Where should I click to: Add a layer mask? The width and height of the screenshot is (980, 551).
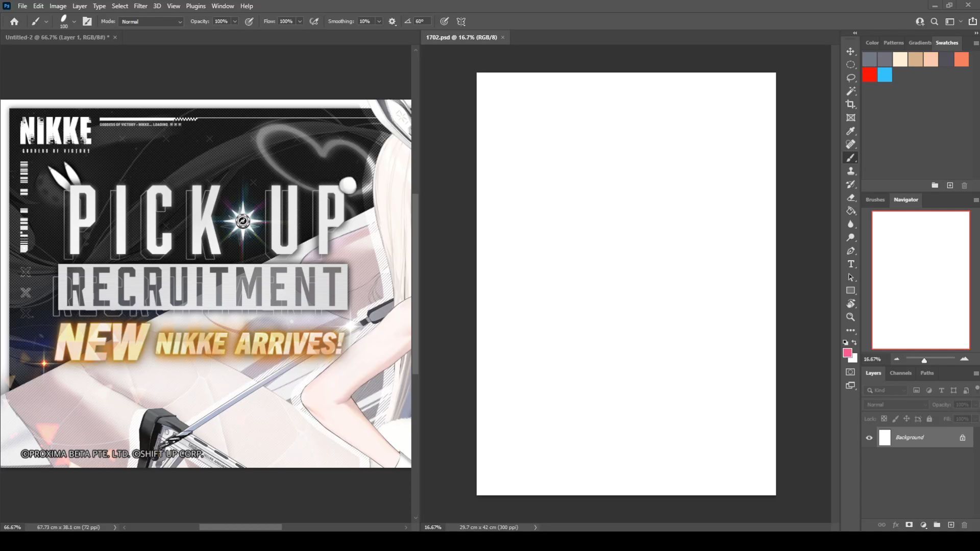click(x=909, y=525)
